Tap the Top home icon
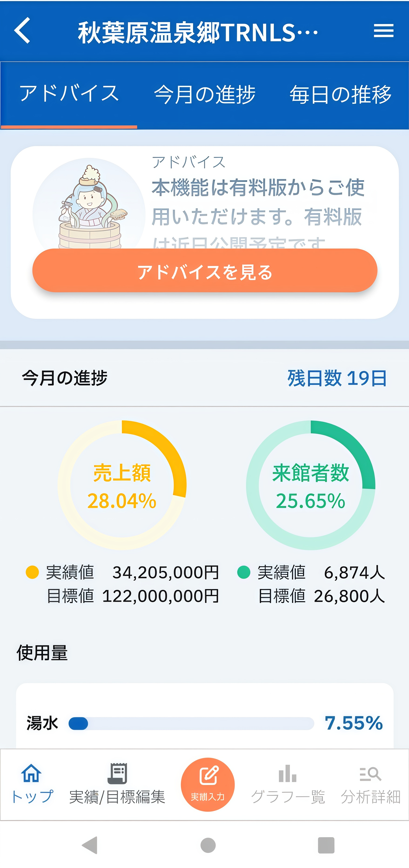 (31, 773)
